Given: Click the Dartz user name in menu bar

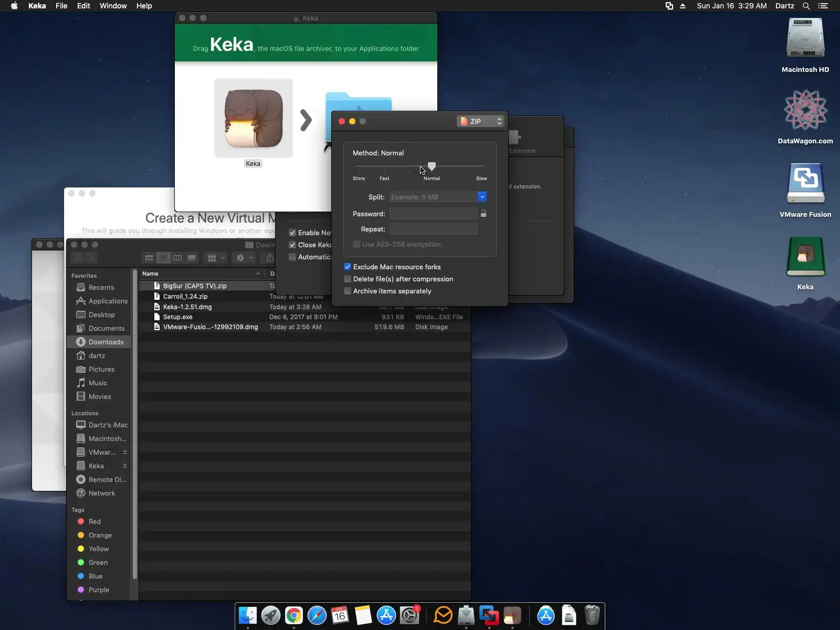Looking at the screenshot, I should pos(785,6).
